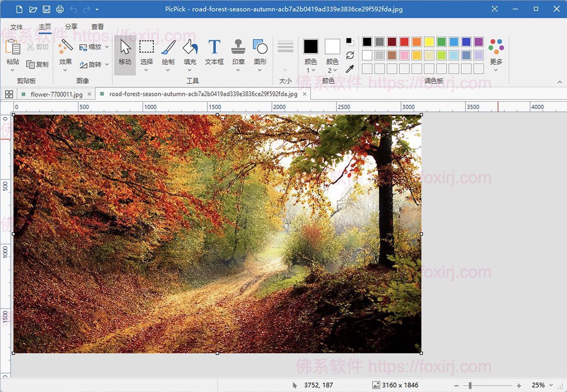Select the Text box (文本框) tool
567x392 pixels.
(x=214, y=52)
